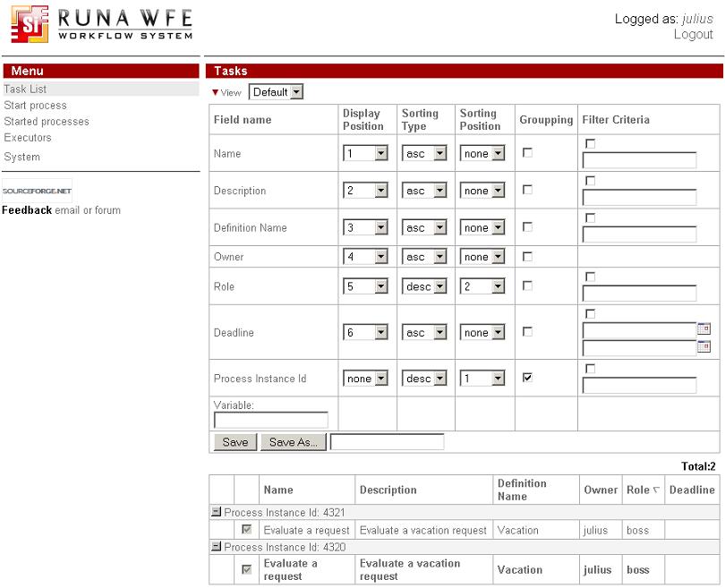725x588 pixels.
Task: Open the second Deadline calendar picker
Action: click(704, 346)
